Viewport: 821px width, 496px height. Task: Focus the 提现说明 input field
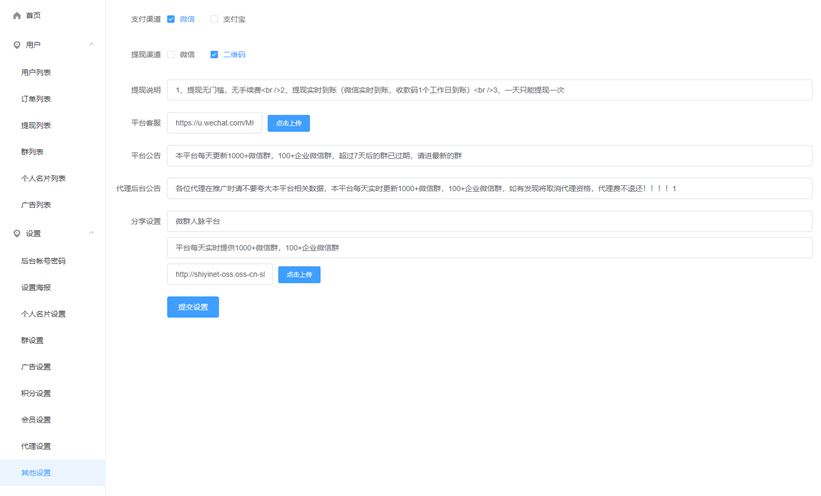point(489,90)
